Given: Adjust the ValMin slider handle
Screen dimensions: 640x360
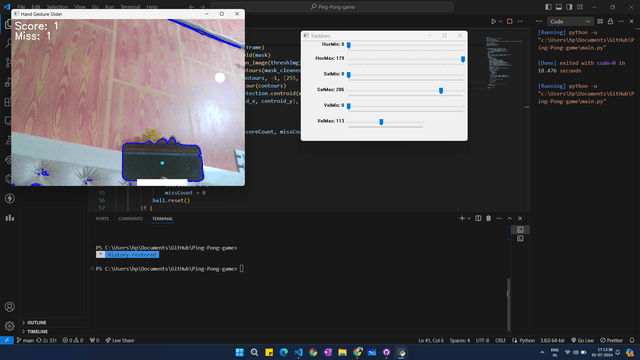Looking at the screenshot, I should point(349,106).
